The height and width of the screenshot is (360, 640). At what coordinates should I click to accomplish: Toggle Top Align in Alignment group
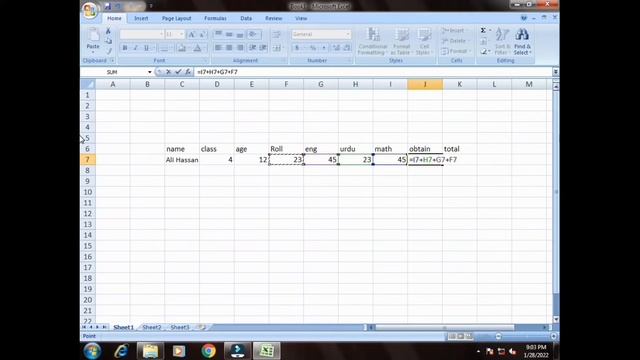(218, 34)
